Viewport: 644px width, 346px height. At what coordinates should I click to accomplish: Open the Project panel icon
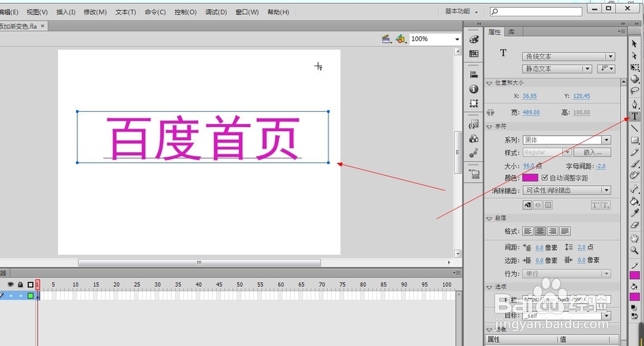[x=474, y=174]
